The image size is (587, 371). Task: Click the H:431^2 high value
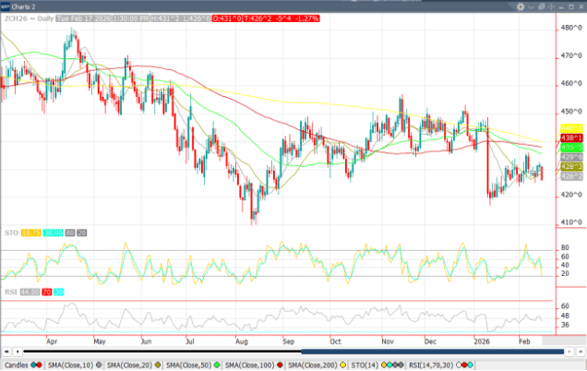click(165, 18)
